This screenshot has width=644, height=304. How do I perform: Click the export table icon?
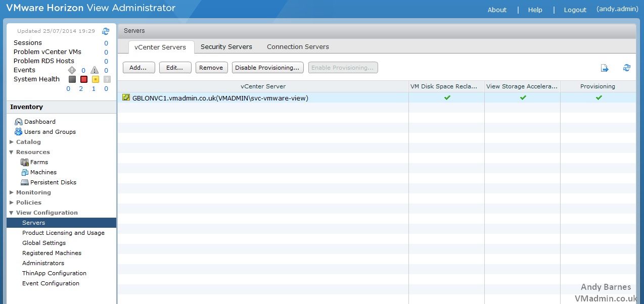605,68
